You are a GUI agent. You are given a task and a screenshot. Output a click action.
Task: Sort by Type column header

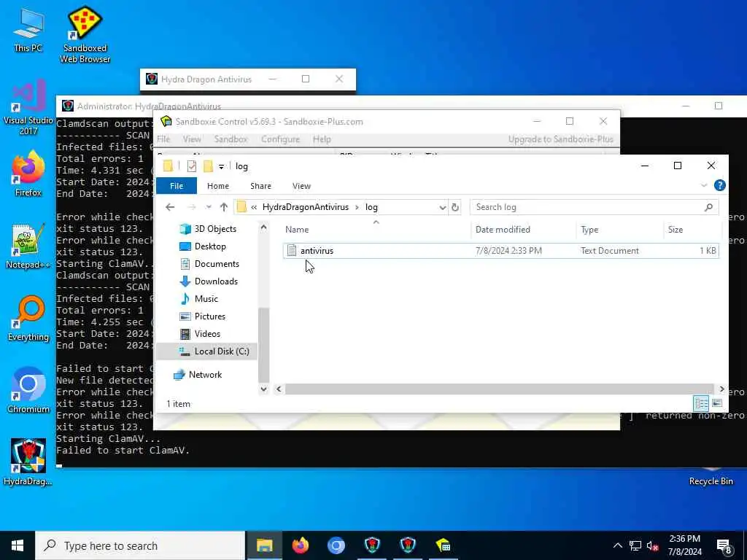pos(619,230)
